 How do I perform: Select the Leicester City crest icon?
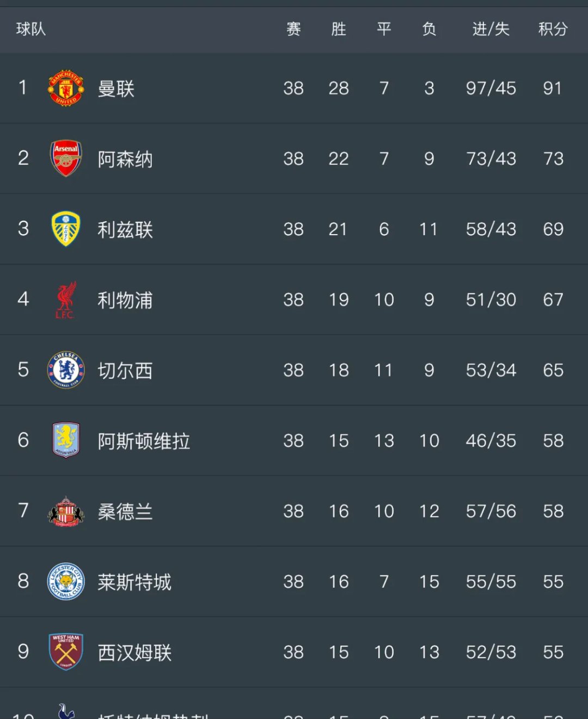coord(66,581)
